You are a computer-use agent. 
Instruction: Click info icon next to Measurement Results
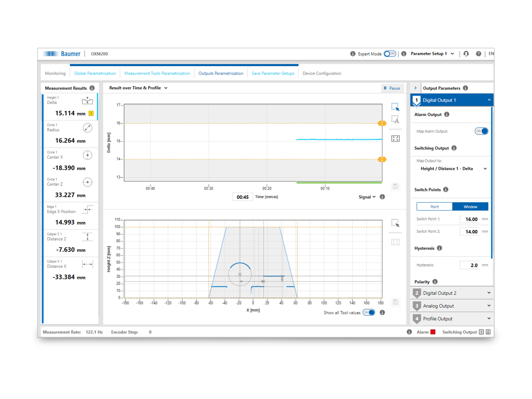click(92, 88)
